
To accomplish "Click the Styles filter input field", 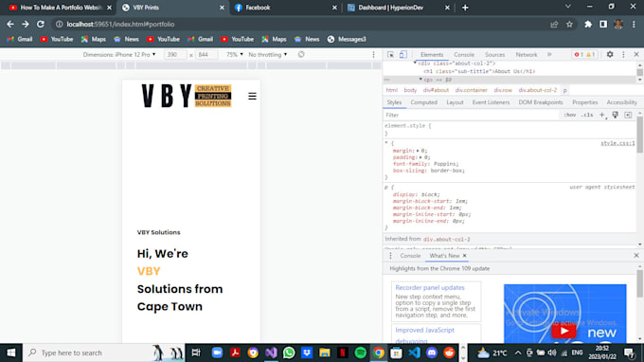I will point(471,115).
